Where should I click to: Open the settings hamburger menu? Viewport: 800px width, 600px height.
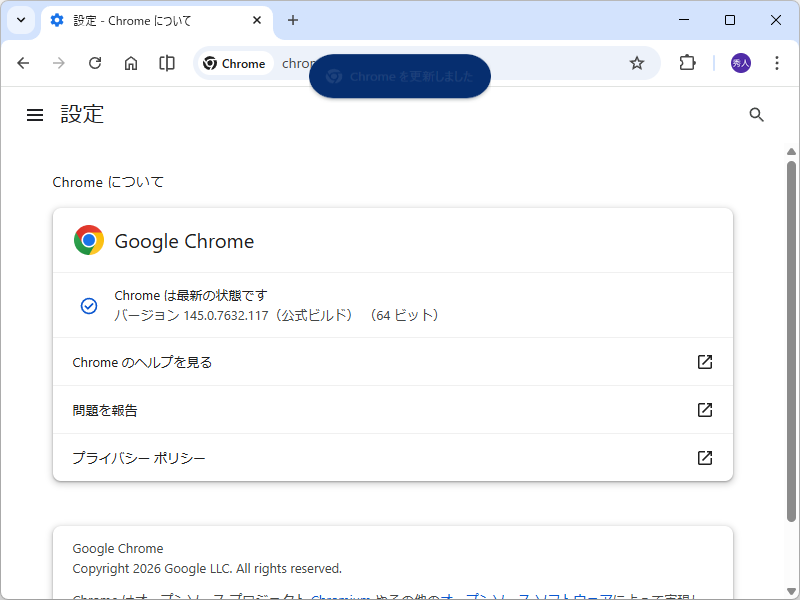(35, 114)
